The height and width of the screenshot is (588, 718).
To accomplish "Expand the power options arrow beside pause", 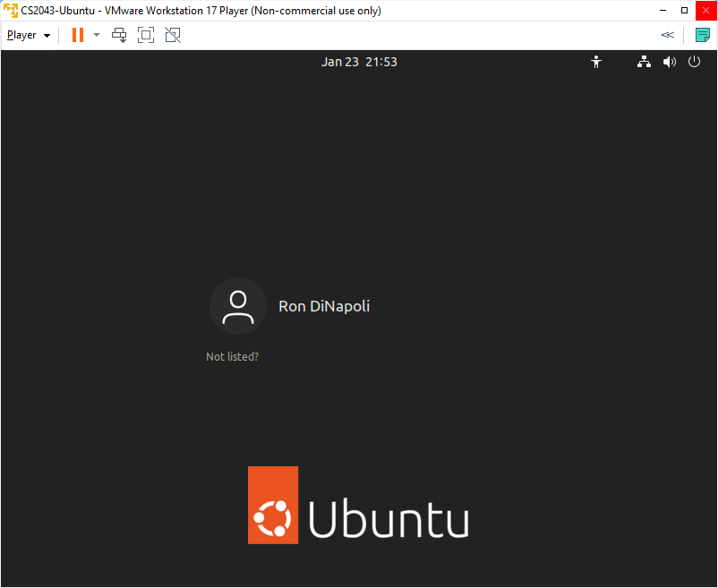I will (x=97, y=35).
